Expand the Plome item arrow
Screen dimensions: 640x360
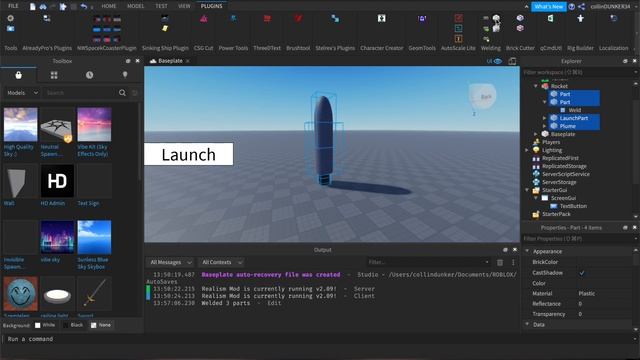point(544,126)
